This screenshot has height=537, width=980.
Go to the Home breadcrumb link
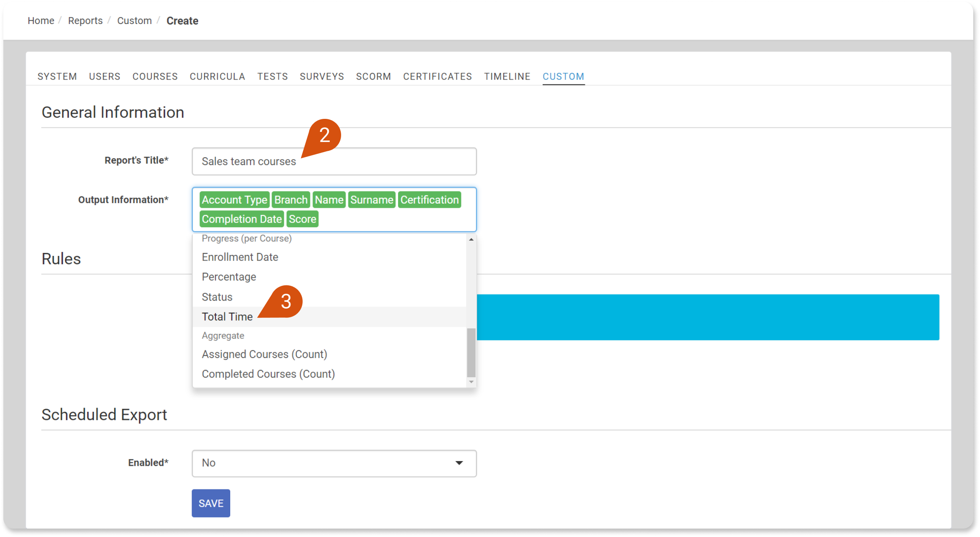(41, 21)
